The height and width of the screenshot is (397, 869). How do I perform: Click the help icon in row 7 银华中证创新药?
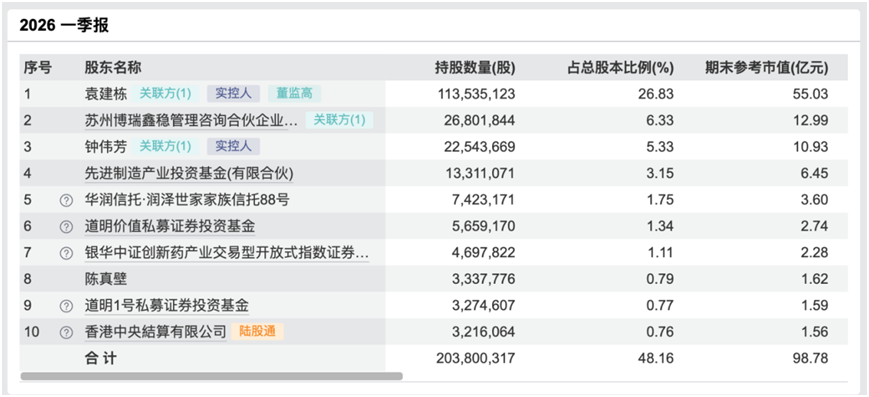click(x=66, y=253)
